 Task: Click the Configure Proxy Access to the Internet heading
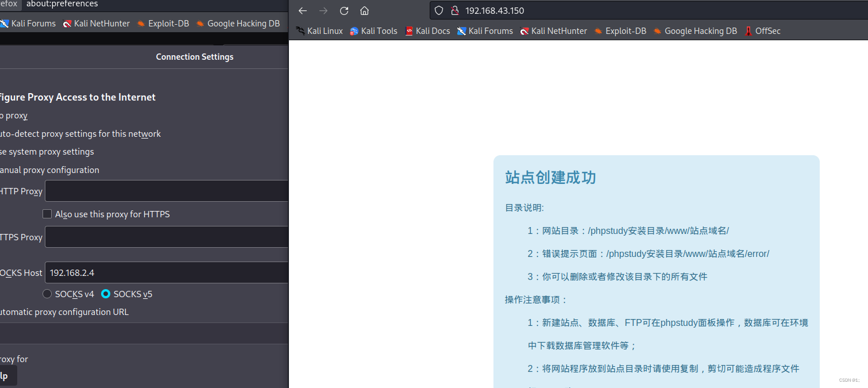77,97
